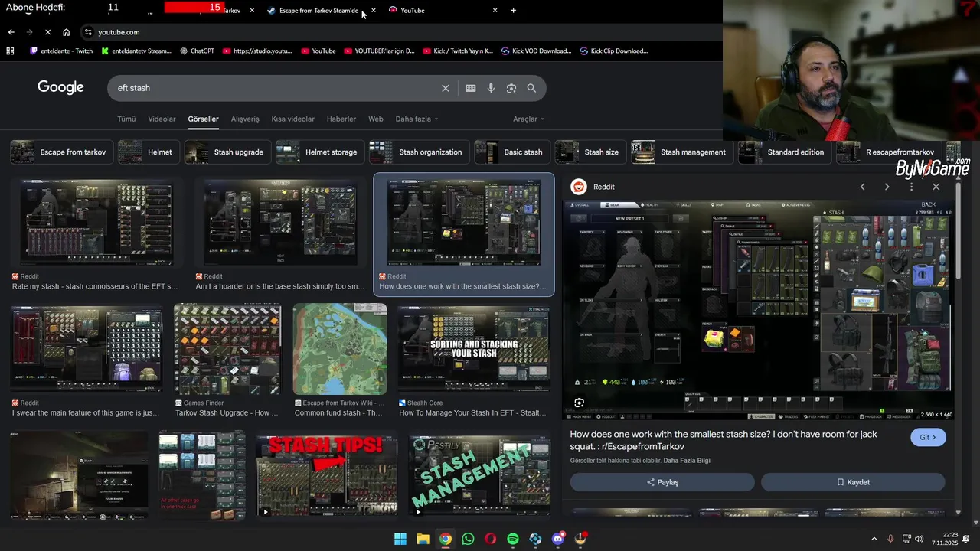
Task: Open the browser home page
Action: (66, 32)
